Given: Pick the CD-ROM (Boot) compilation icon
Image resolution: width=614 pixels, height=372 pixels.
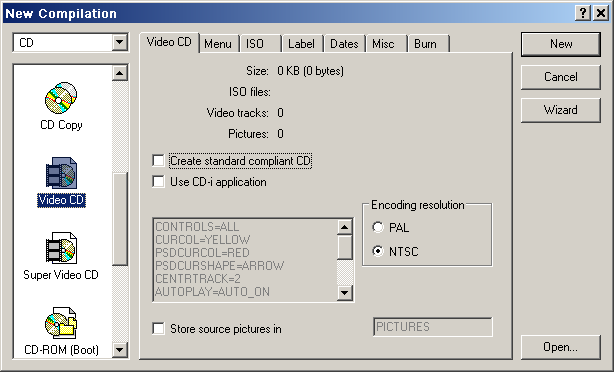Looking at the screenshot, I should point(61,323).
